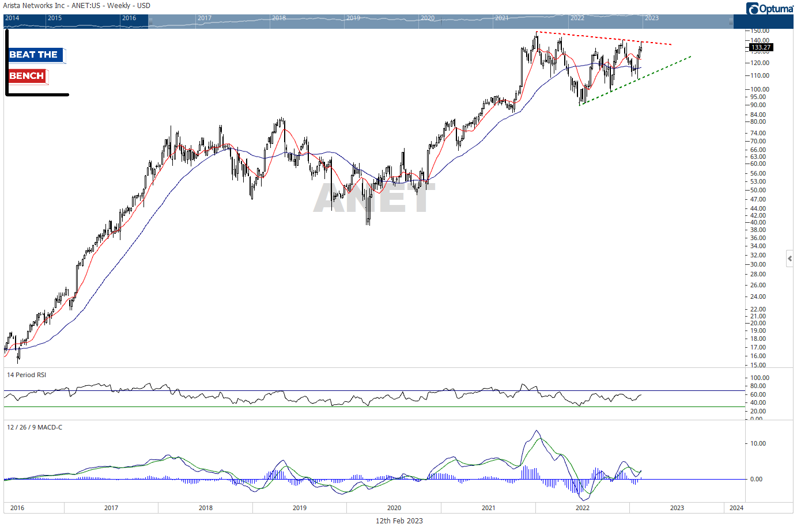Screen dimensions: 797x532
Task: Select 2014 in the top navigator bar
Action: pos(12,18)
